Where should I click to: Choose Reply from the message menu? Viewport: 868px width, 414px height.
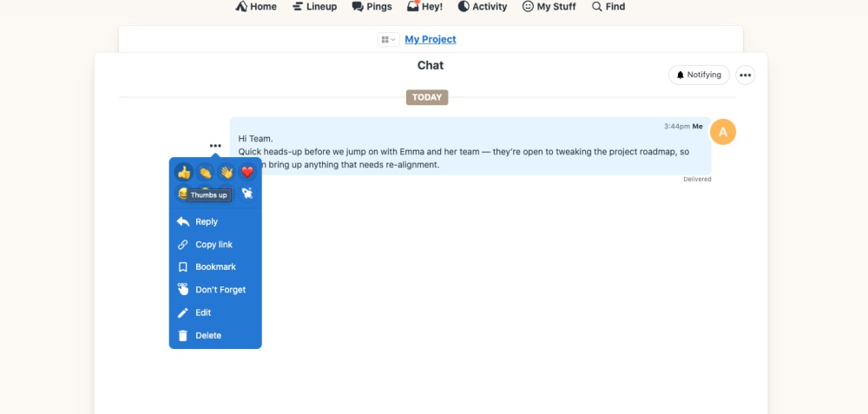click(x=215, y=222)
